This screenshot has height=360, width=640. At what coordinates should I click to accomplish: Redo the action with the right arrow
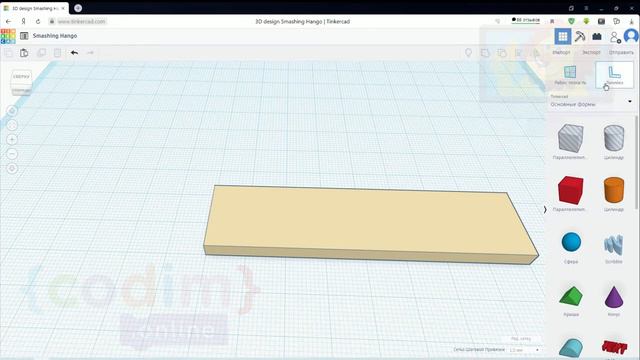90,53
